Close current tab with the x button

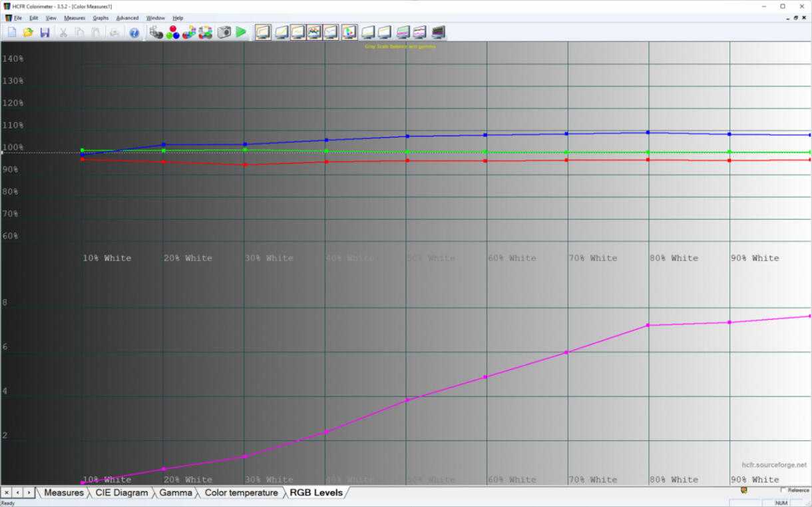point(6,492)
